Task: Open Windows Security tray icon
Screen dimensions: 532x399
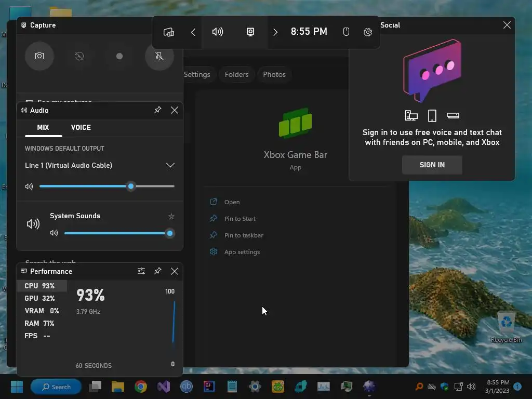Action: coord(445,387)
